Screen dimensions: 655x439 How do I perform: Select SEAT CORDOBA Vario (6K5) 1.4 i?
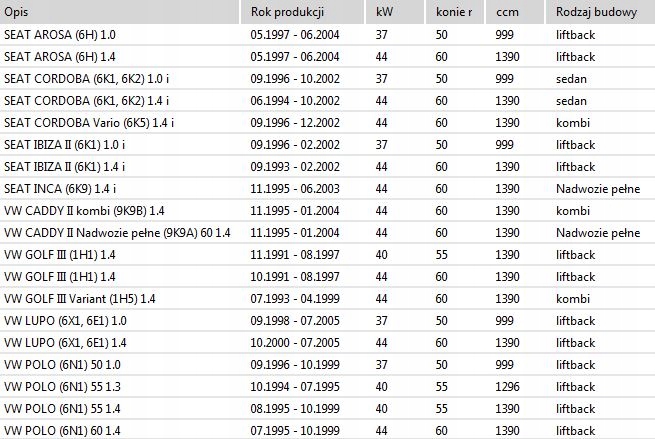point(328,123)
